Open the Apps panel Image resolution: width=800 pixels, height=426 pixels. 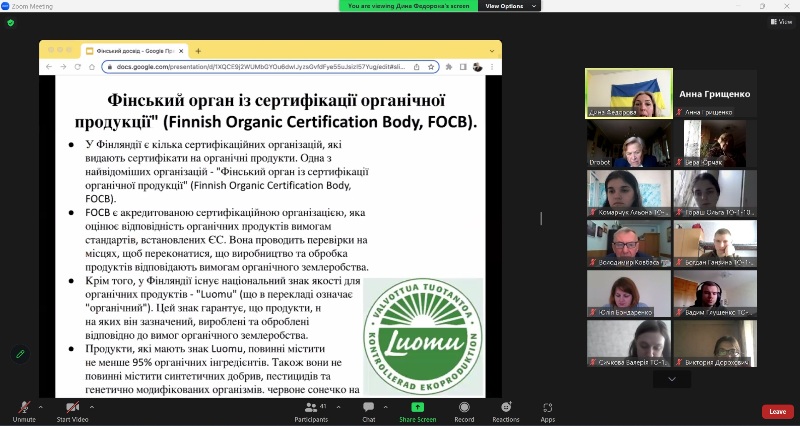[x=548, y=410]
